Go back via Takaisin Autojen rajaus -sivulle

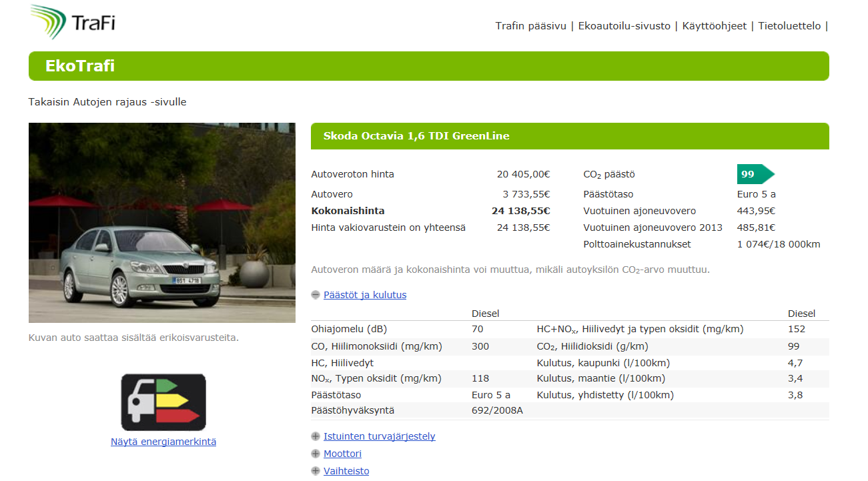[x=107, y=102]
